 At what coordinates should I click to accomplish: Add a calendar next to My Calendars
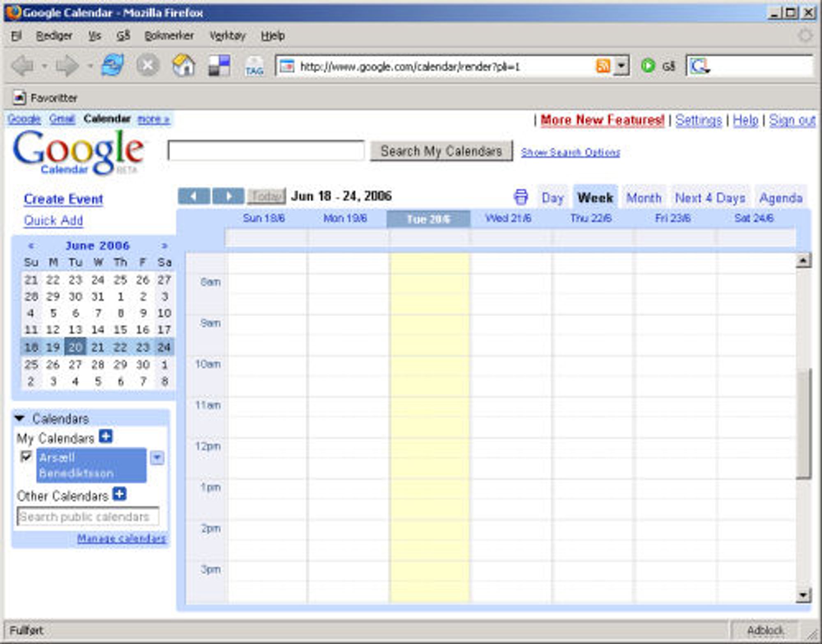(106, 436)
